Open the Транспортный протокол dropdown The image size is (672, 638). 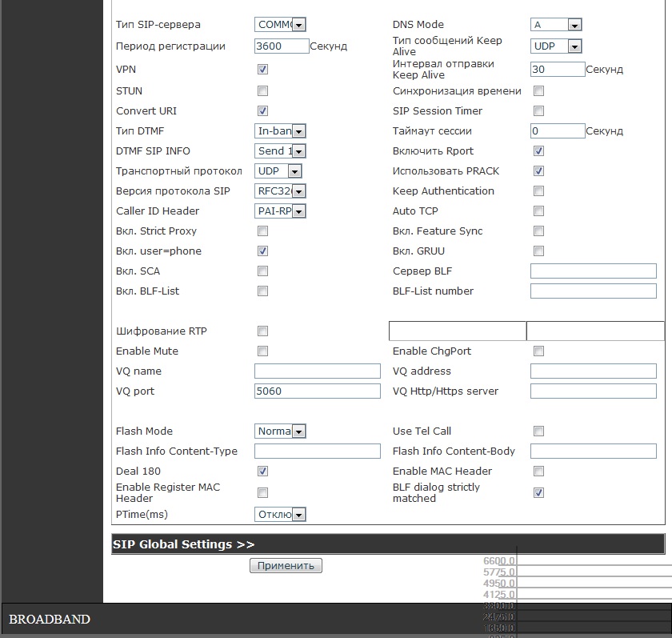(278, 171)
